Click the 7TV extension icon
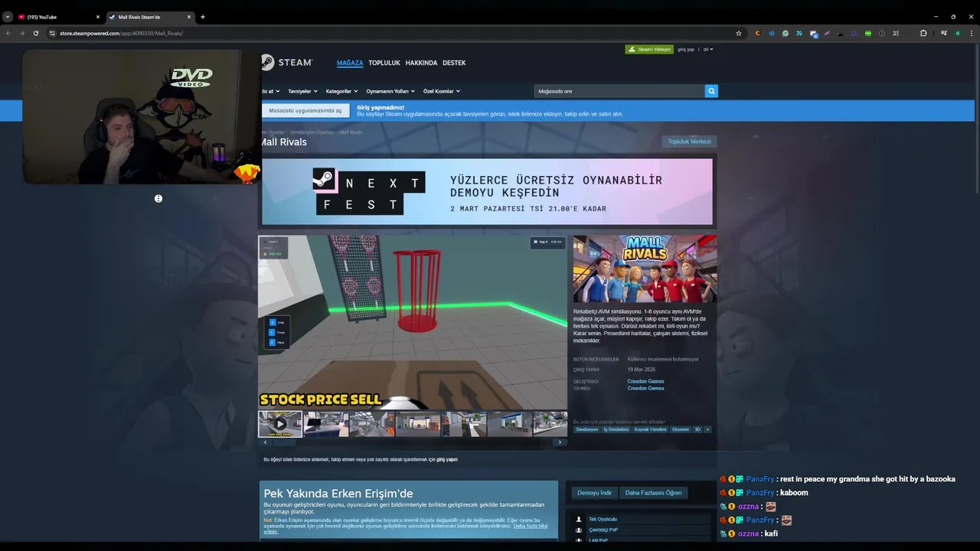 tap(799, 33)
